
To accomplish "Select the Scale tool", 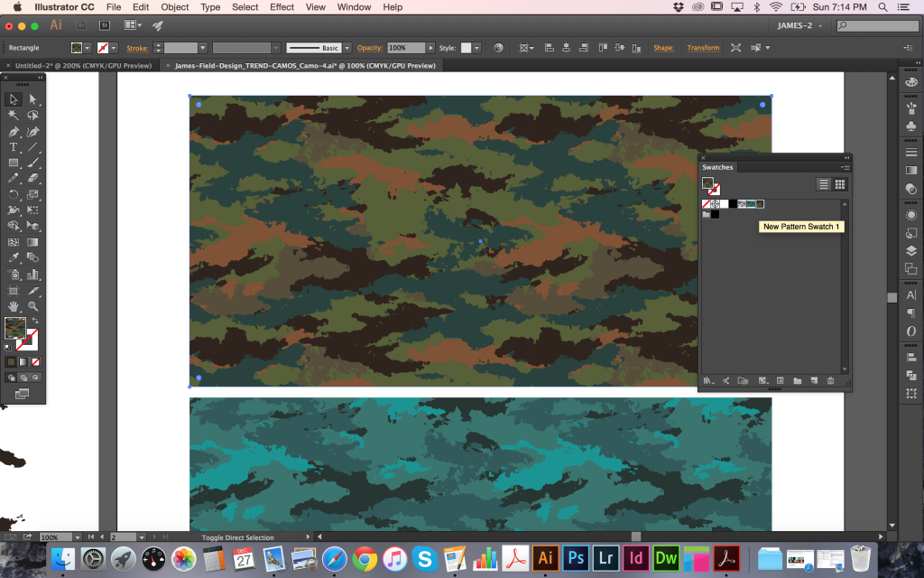I will 32,194.
